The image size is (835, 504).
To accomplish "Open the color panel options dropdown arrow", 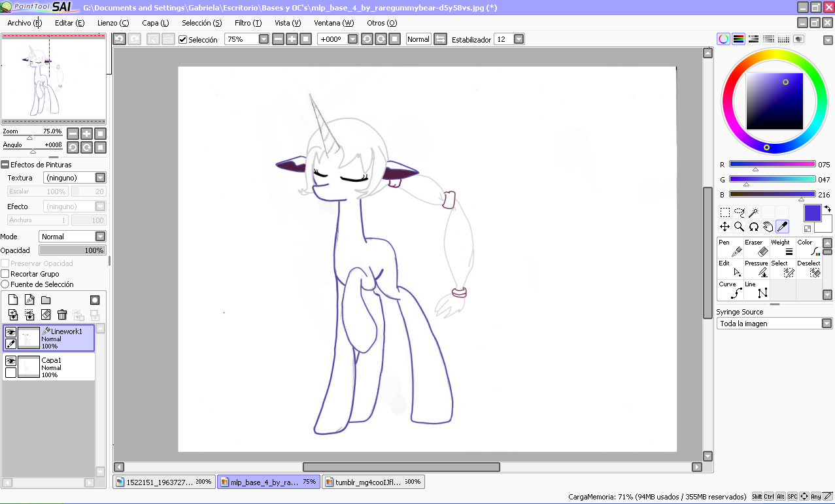I will [x=827, y=39].
